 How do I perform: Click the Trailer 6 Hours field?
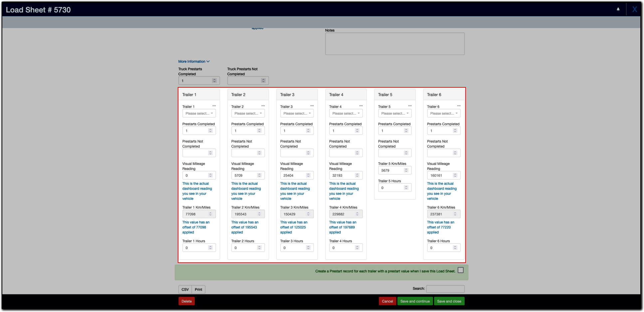pos(444,248)
